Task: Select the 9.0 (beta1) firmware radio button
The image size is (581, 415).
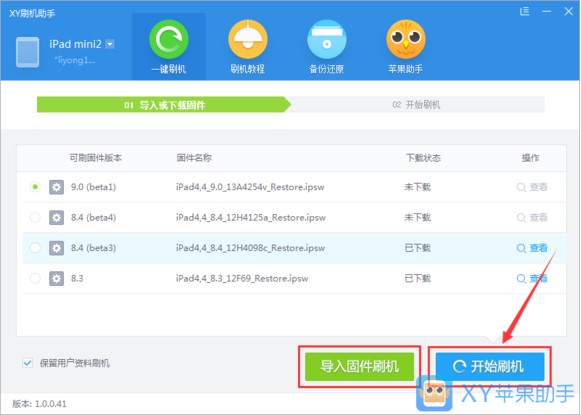Action: [x=35, y=187]
